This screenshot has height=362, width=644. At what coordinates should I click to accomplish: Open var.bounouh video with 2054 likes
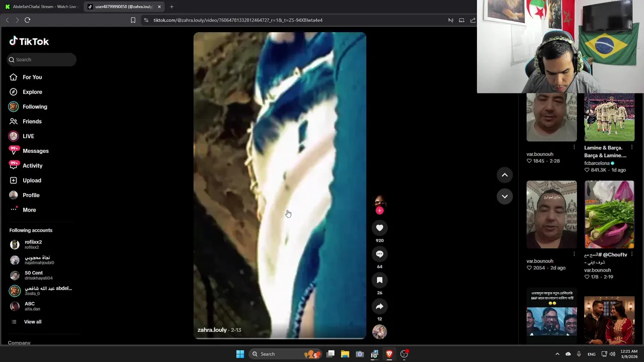point(551,215)
